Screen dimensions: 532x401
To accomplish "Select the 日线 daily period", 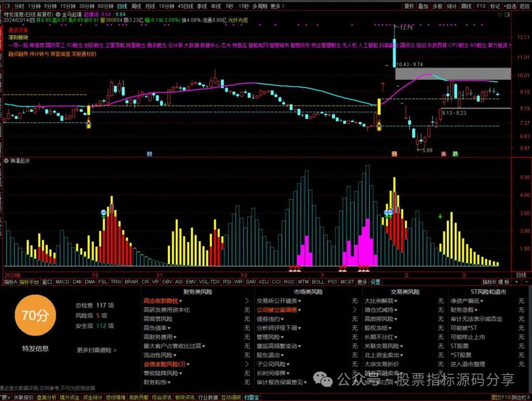I will [x=122, y=6].
